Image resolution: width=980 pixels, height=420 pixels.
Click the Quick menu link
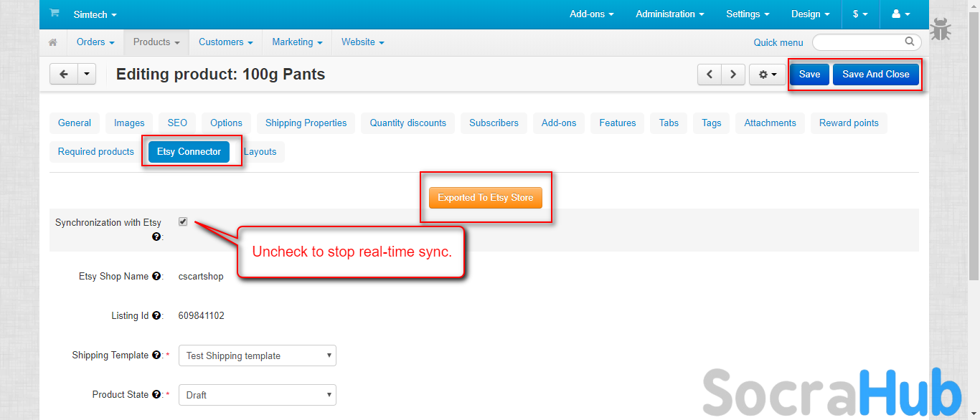pos(778,42)
